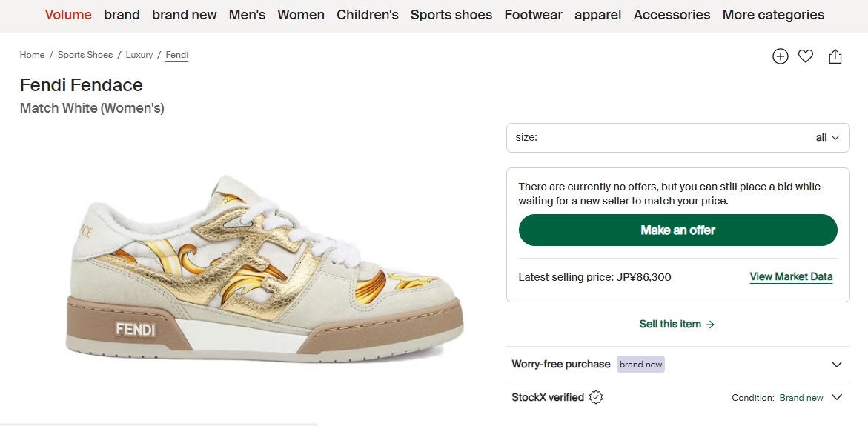Viewport: 868px width, 426px height.
Task: Expand the StockX verified condition section
Action: [837, 397]
